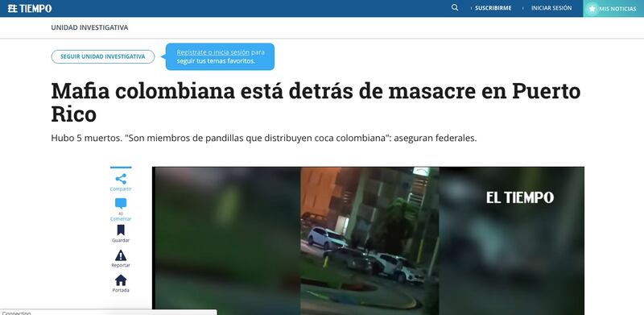Image resolution: width=644 pixels, height=315 pixels.
Task: Save article with Guardar bookmark icon
Action: click(121, 230)
